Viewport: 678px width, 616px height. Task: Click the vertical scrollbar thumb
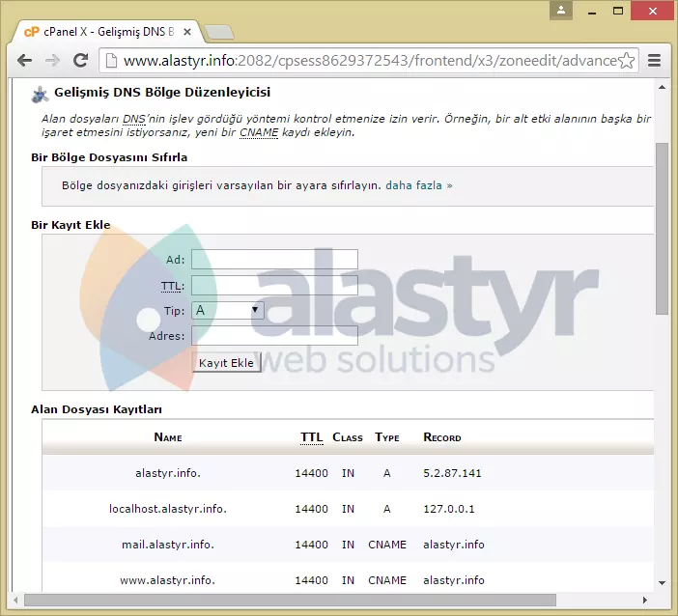(662, 229)
